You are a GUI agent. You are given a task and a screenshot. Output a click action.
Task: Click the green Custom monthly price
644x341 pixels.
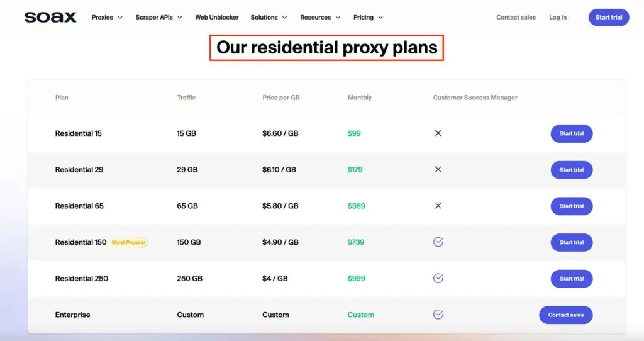(x=360, y=315)
